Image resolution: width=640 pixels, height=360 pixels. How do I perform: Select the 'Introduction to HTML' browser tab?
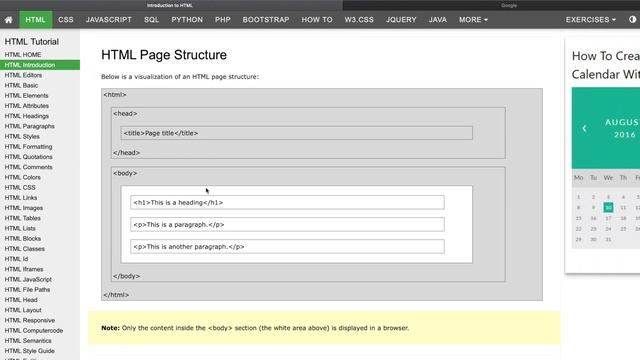(170, 5)
